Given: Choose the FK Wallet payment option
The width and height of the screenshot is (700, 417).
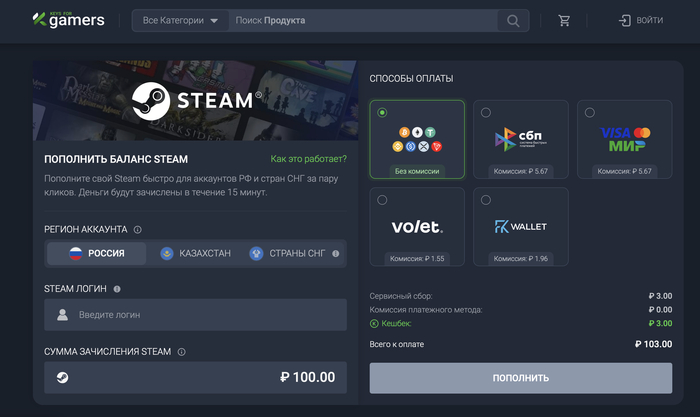Looking at the screenshot, I should click(x=521, y=227).
